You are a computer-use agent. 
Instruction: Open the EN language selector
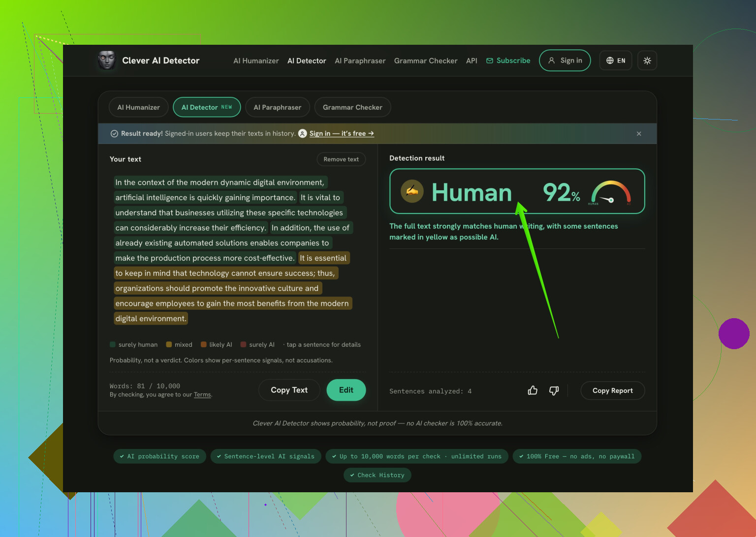click(x=616, y=60)
